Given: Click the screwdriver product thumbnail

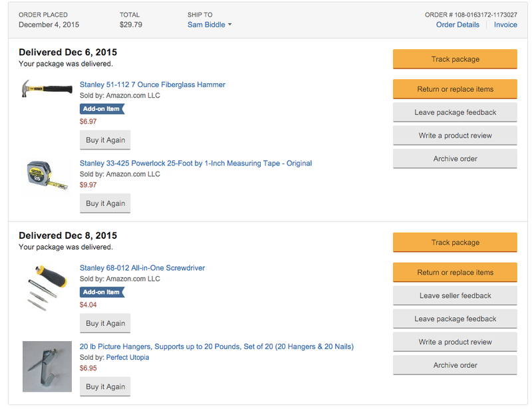Looking at the screenshot, I should point(47,288).
